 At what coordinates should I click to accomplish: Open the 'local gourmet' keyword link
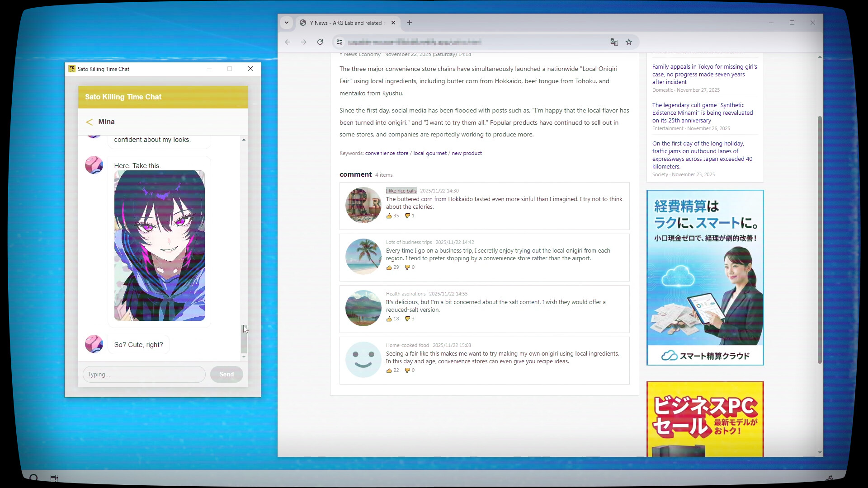point(429,153)
